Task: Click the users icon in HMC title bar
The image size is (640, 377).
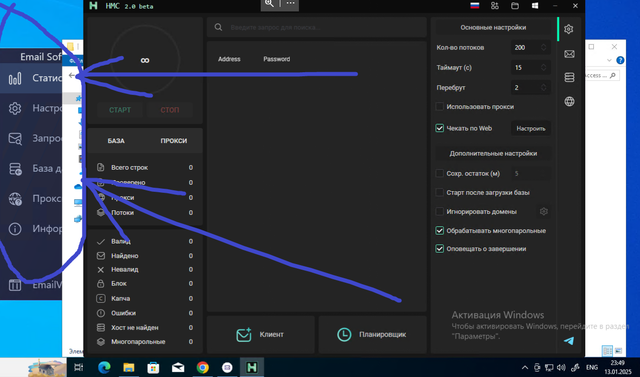Action: point(495,6)
